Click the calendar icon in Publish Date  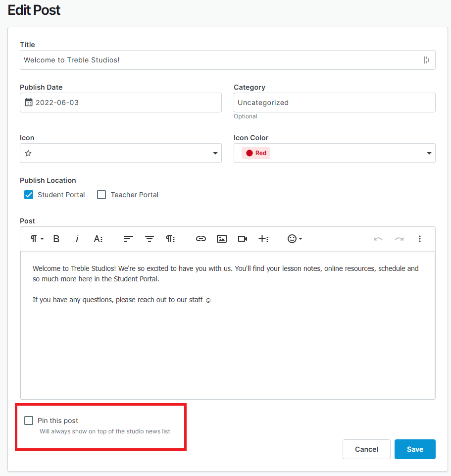coord(29,103)
